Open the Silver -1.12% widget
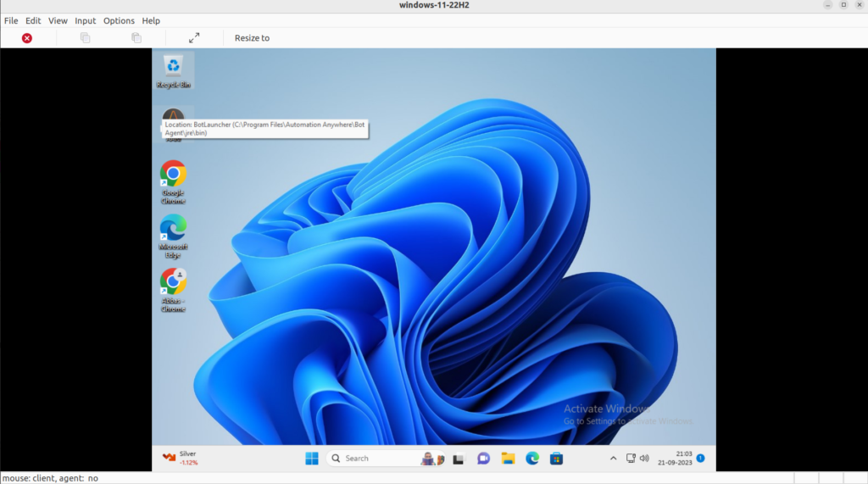This screenshot has width=868, height=484. [181, 458]
